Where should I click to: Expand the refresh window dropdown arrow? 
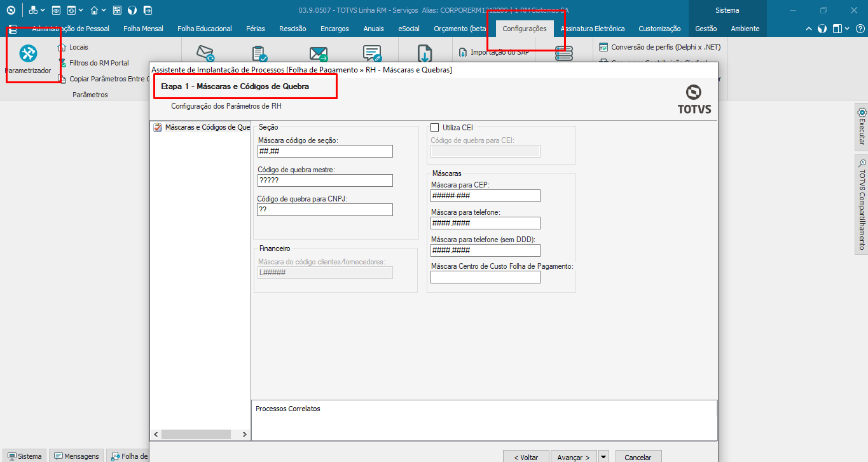[x=81, y=10]
